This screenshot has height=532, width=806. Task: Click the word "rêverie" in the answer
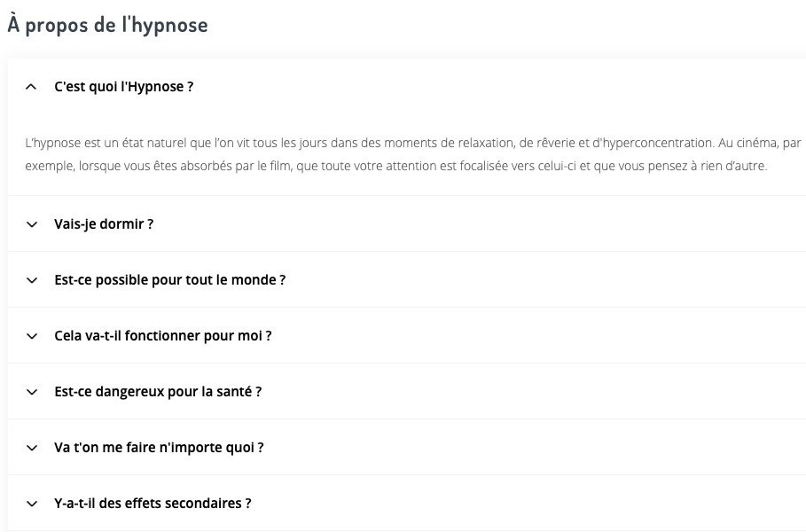[558, 143]
